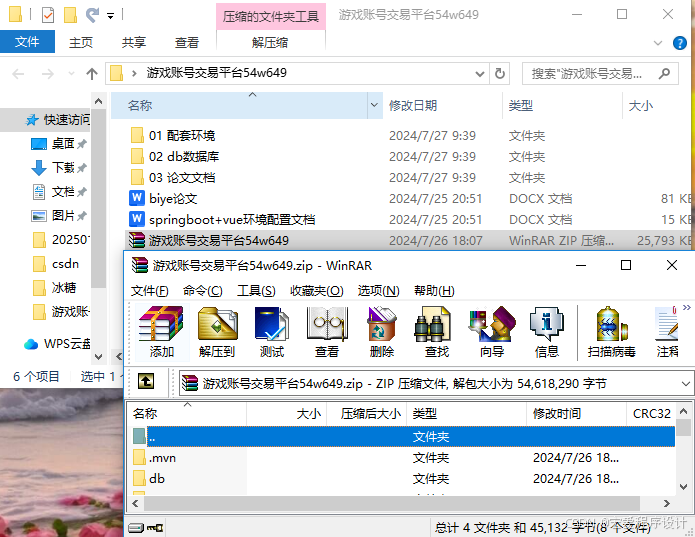The width and height of the screenshot is (695, 537).
Task: Click the Explorer up-directory arrow
Action: (92, 74)
